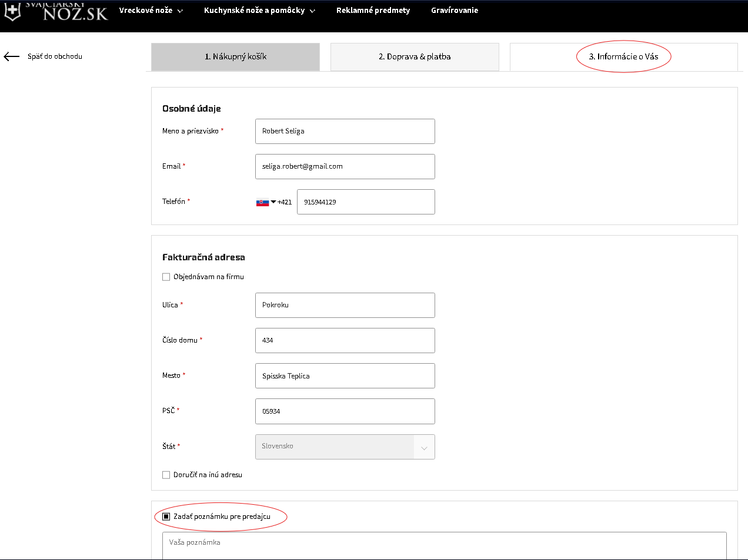
Task: Click the PSČ input field
Action: [x=345, y=411]
